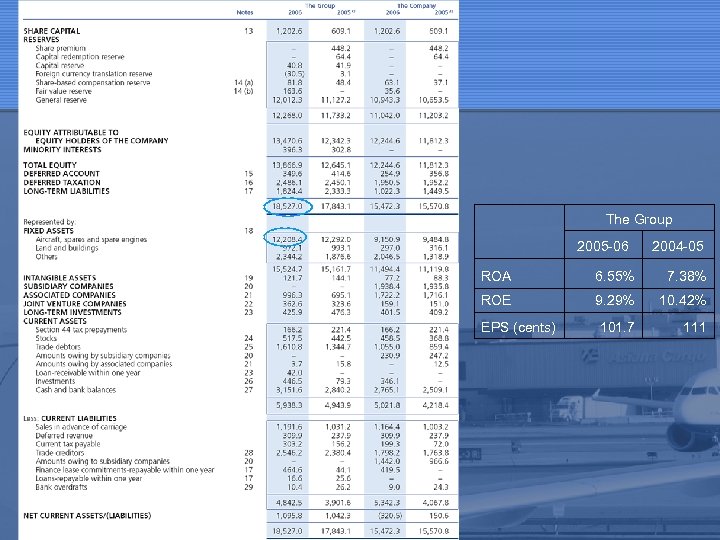
Task: Click NET CURRENT ASSETS/(LIABILITIES) row label
Action: [87, 516]
